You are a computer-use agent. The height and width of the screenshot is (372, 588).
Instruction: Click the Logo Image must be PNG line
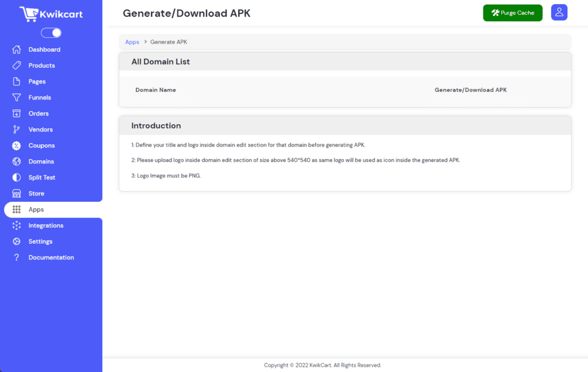pos(166,176)
